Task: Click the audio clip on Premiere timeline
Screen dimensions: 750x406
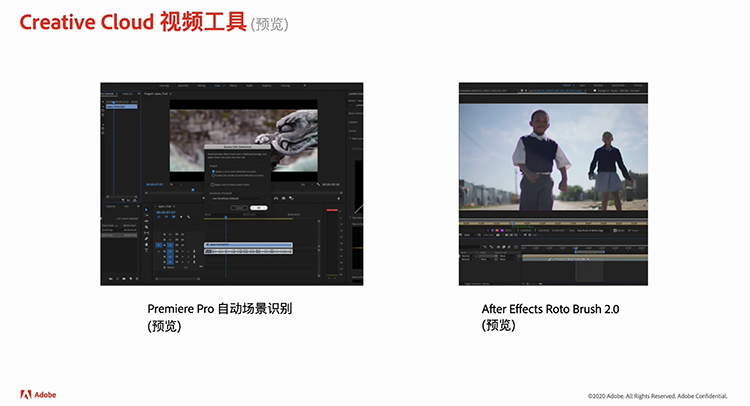Action: (248, 251)
